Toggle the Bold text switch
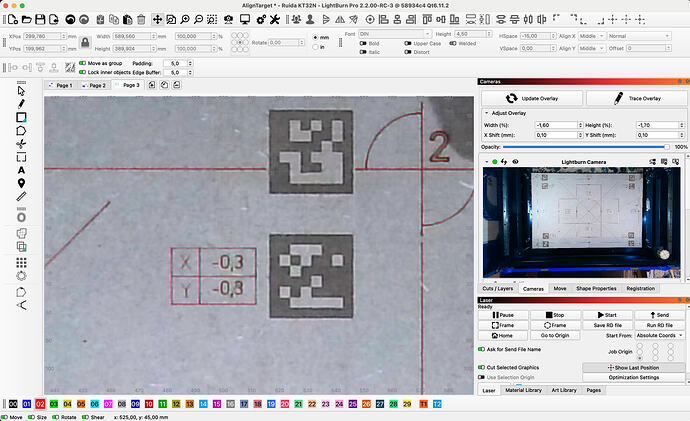This screenshot has width=690, height=421. point(363,44)
